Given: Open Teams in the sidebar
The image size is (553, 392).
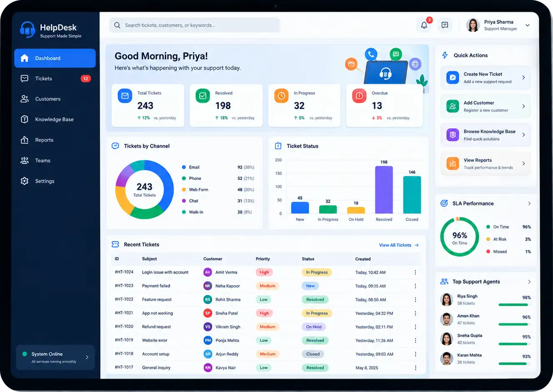Looking at the screenshot, I should 55,160.
